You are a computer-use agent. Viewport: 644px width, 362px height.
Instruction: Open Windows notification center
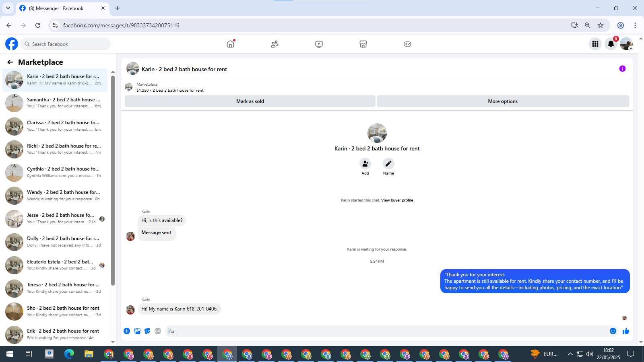tap(631, 354)
